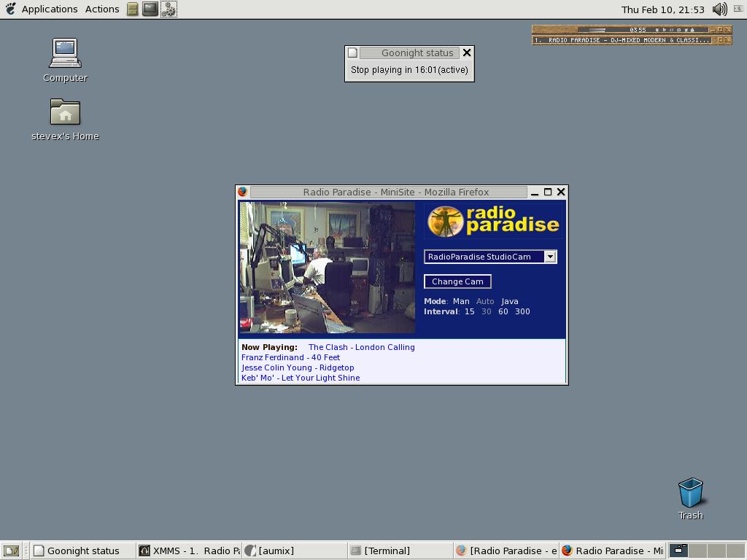
Task: Open the Trash desktop icon
Action: click(x=691, y=499)
